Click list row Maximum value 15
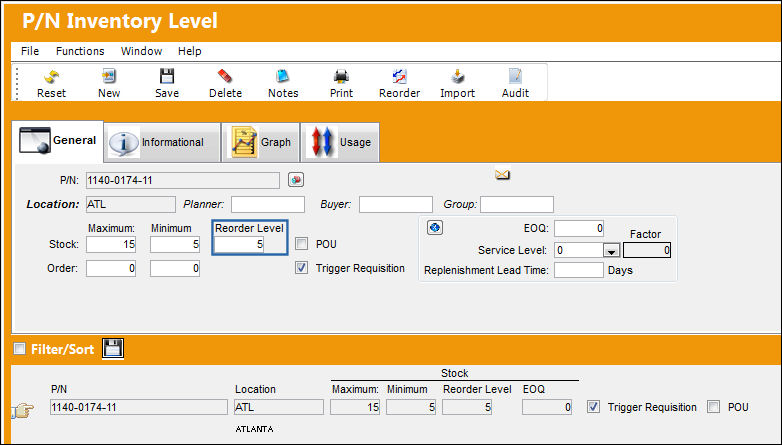 tap(355, 407)
